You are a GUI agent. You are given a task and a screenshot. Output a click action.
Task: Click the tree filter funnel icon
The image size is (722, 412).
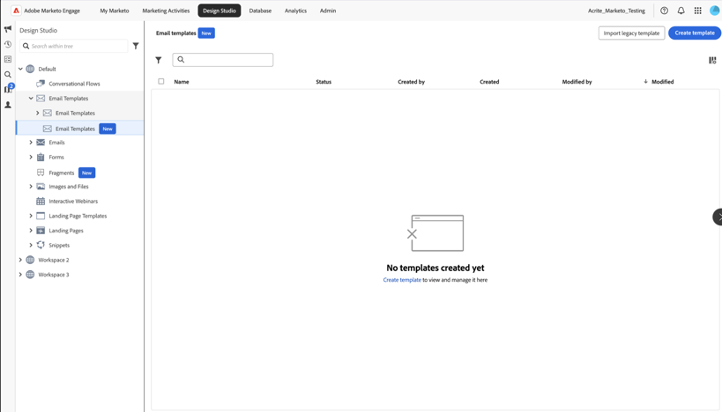[136, 46]
